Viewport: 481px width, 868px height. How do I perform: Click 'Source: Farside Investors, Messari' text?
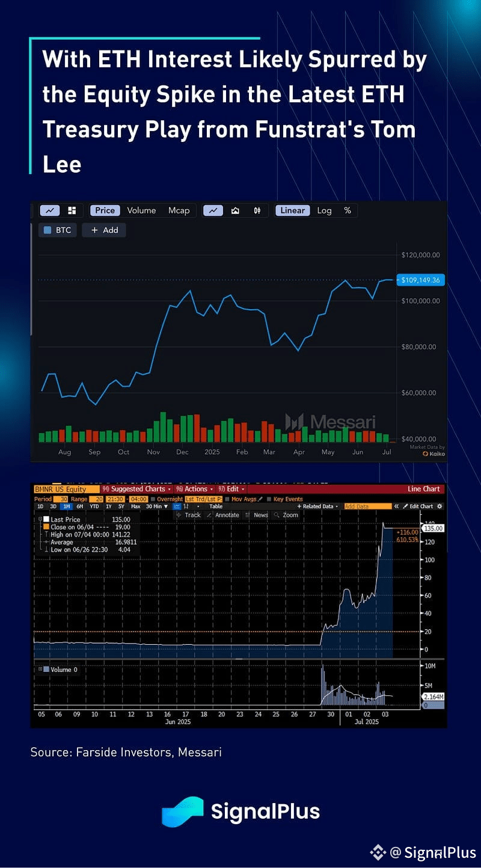pos(126,752)
